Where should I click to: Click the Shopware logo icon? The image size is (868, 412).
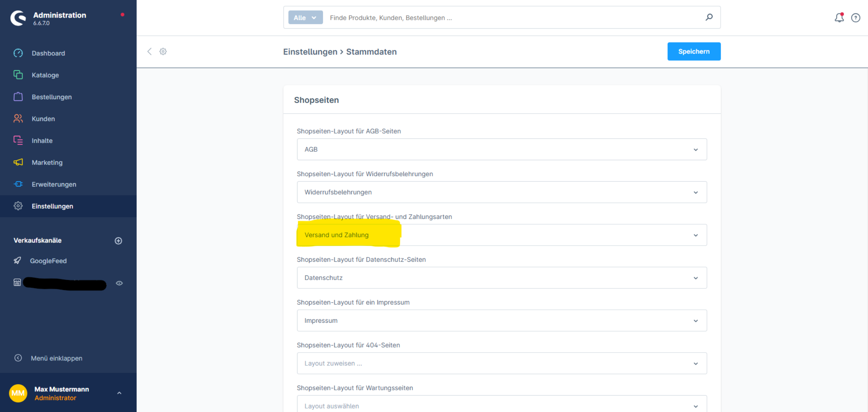[x=18, y=18]
